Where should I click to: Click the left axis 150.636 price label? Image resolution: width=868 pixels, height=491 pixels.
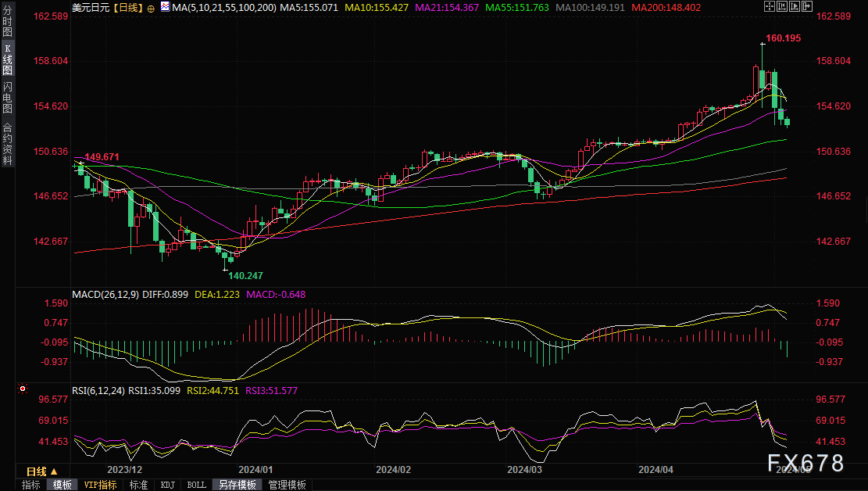[51, 152]
